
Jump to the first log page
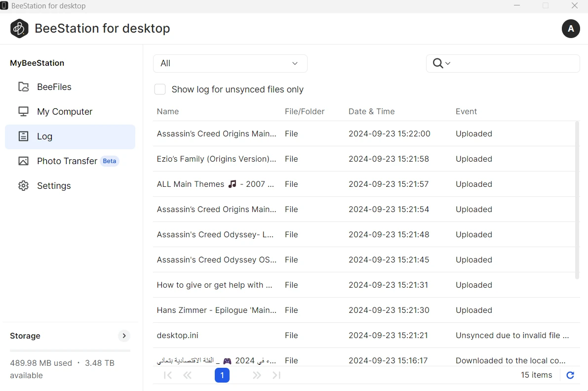[x=168, y=375]
